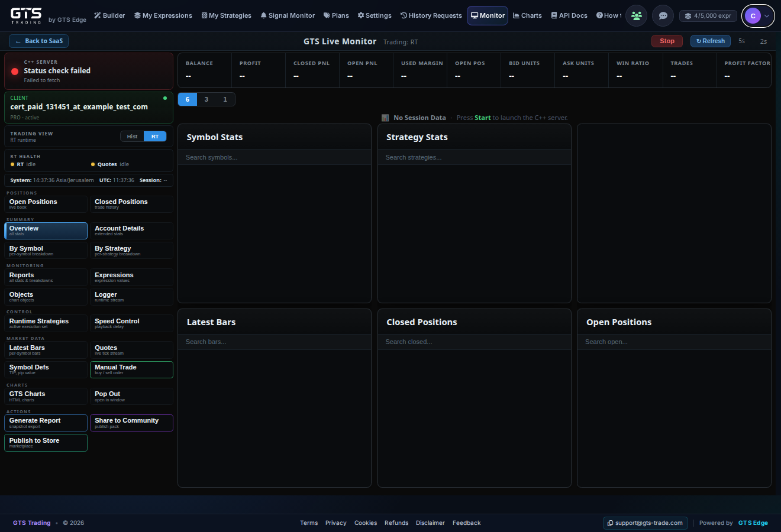This screenshot has width=781, height=532.
Task: Open Feedback footer link
Action: tap(467, 523)
